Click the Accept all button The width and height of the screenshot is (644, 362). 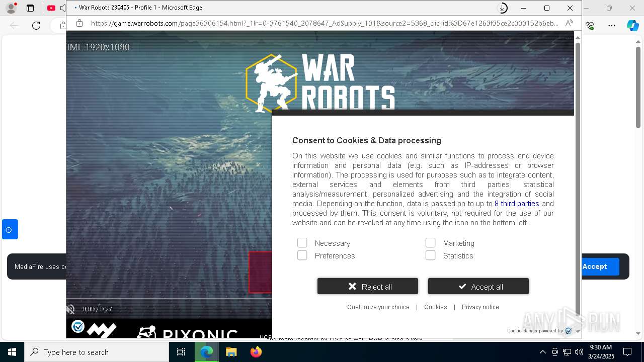[x=478, y=287]
